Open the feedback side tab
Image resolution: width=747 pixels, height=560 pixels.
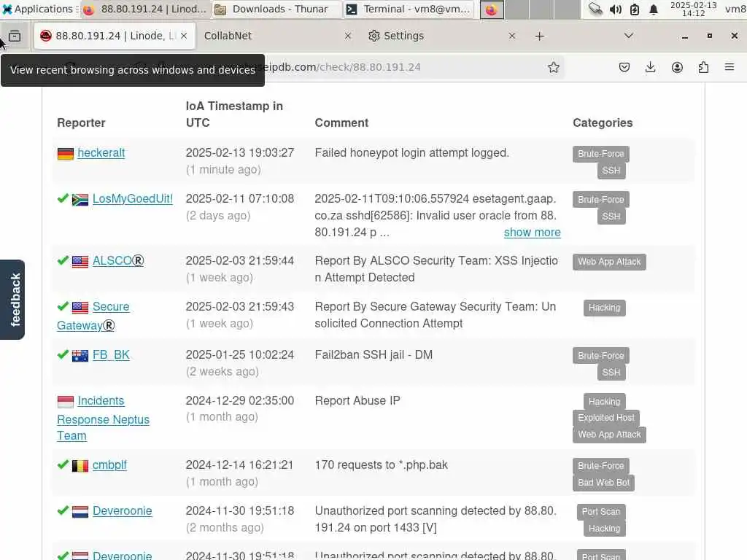click(12, 300)
